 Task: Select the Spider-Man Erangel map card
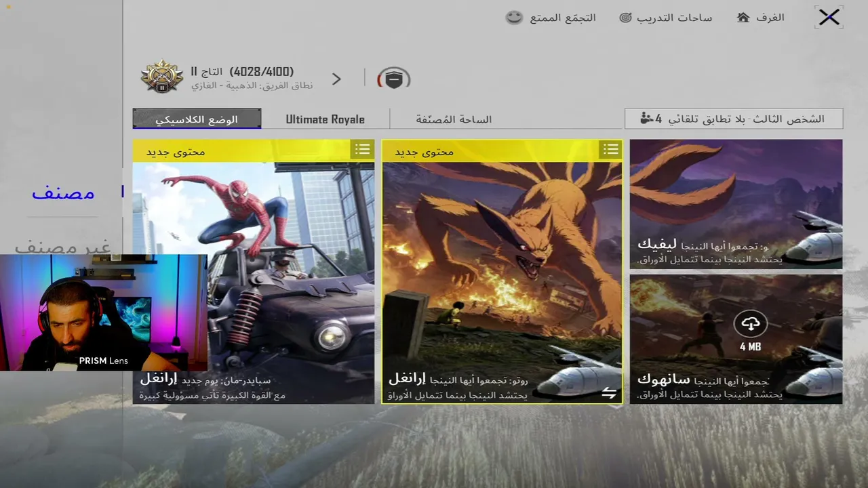[254, 272]
